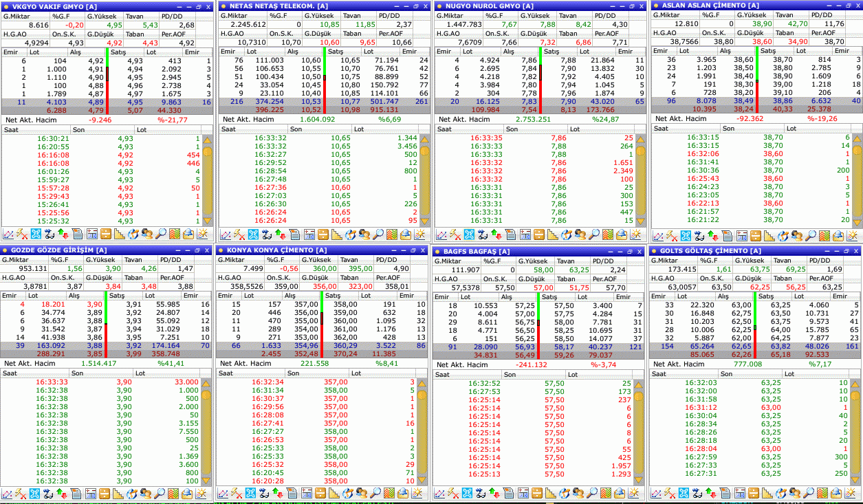Click round scrollbar thumb in NUGYO trades list
863x504 pixels.
click(640, 151)
